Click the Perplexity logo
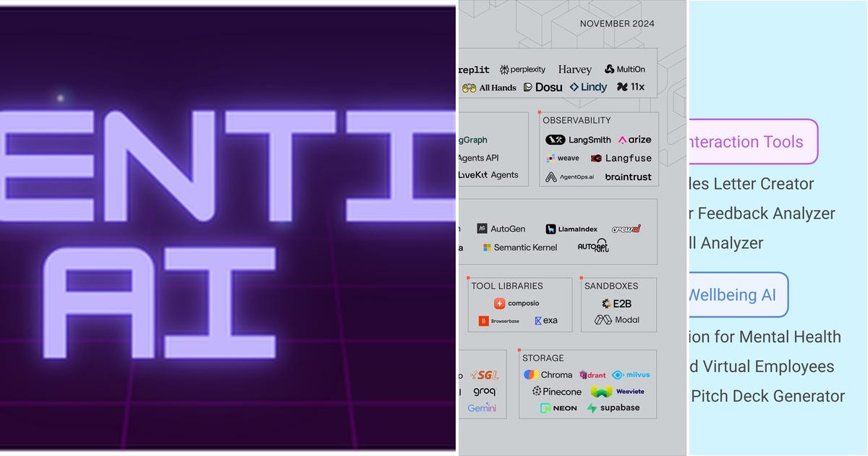 pyautogui.click(x=523, y=69)
